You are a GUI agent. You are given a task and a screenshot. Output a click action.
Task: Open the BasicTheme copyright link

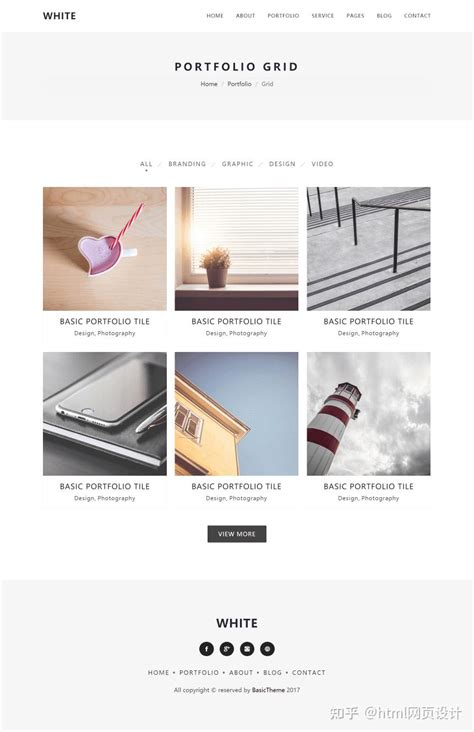pyautogui.click(x=268, y=690)
